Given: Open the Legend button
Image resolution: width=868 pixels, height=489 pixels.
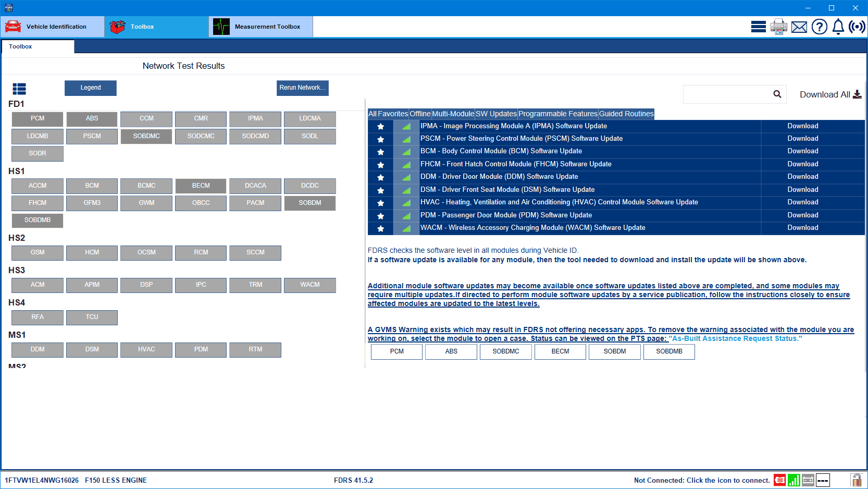Looking at the screenshot, I should pyautogui.click(x=91, y=88).
